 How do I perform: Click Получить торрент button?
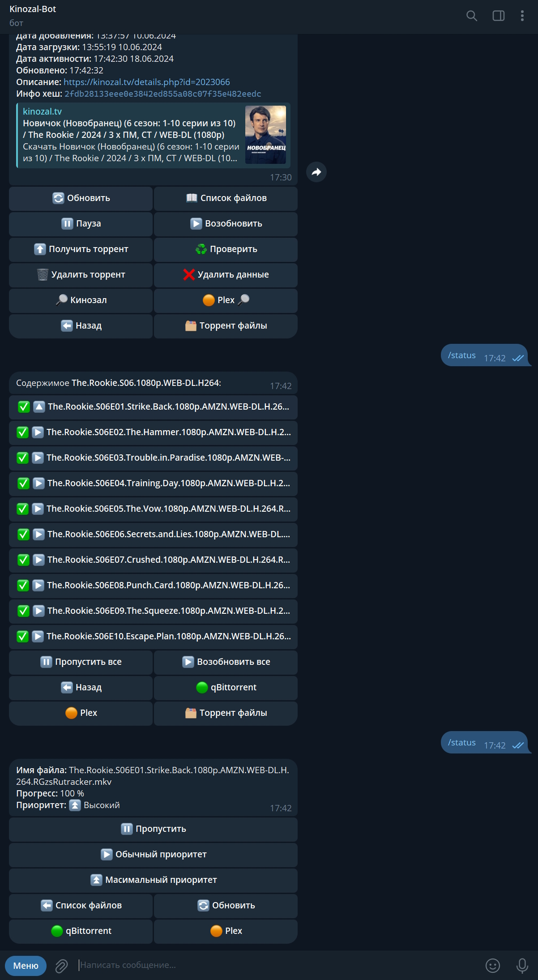(81, 249)
